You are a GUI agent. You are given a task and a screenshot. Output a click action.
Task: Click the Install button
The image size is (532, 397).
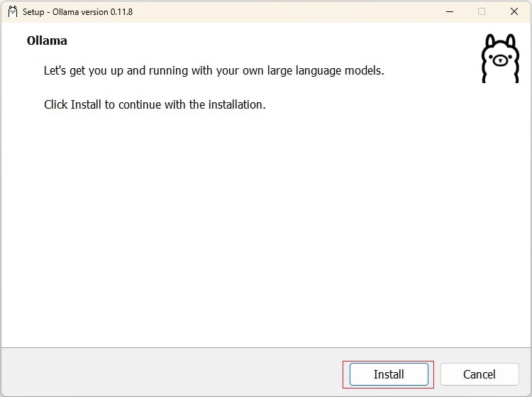pyautogui.click(x=388, y=374)
